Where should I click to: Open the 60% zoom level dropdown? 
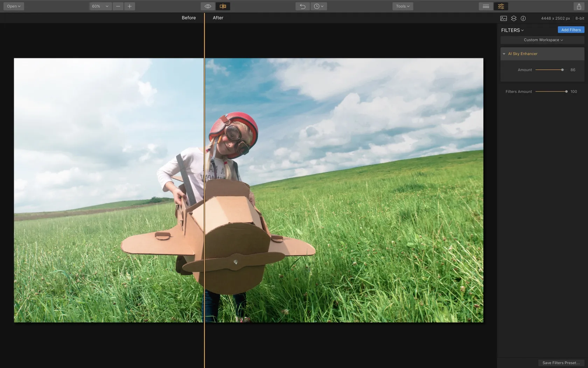[x=100, y=6]
